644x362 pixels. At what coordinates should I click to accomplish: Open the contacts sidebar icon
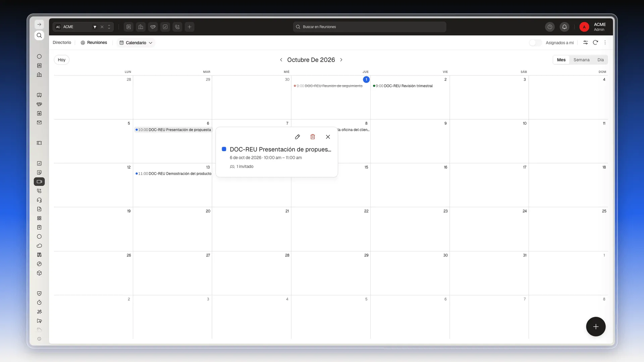pyautogui.click(x=39, y=66)
